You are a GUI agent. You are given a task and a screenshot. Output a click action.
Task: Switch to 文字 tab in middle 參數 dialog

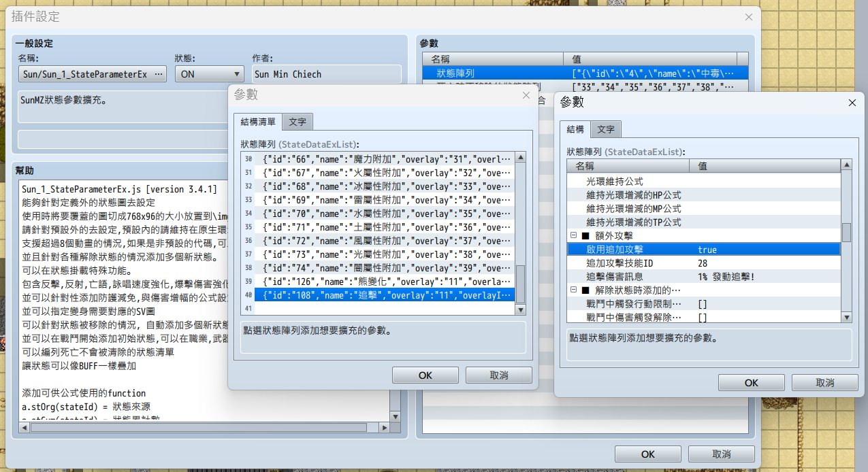(x=298, y=122)
